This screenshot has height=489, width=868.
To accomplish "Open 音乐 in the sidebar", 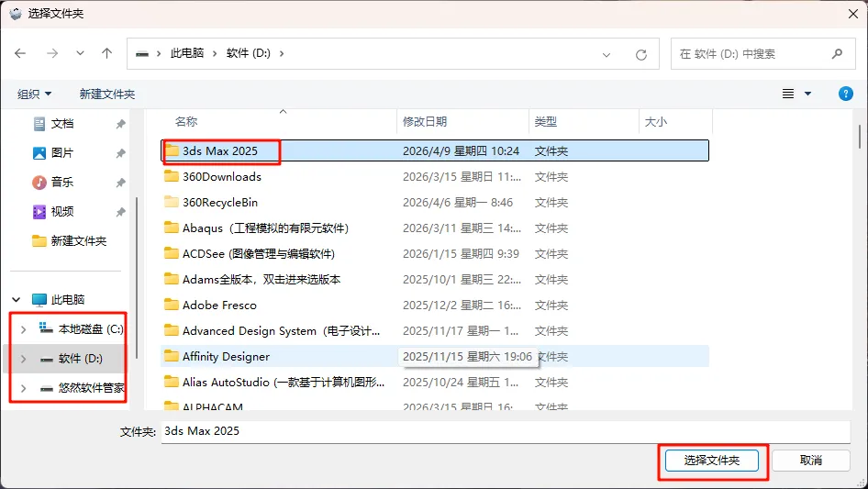I will (x=62, y=183).
